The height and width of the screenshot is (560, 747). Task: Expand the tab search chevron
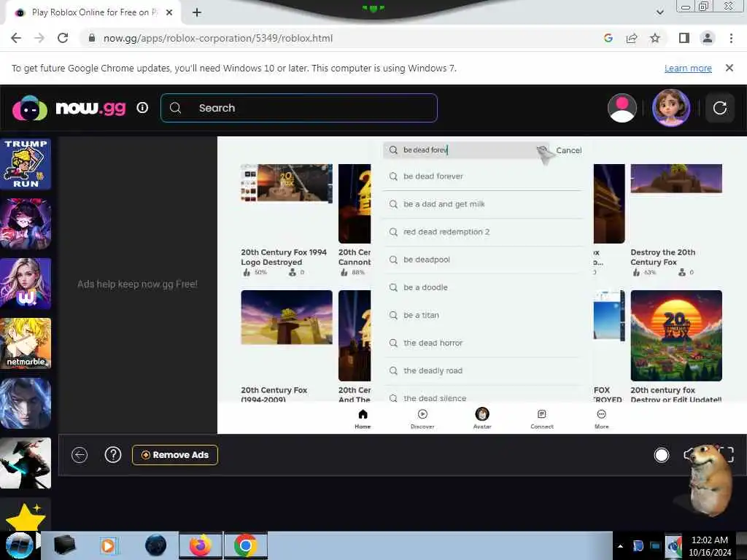coord(659,12)
